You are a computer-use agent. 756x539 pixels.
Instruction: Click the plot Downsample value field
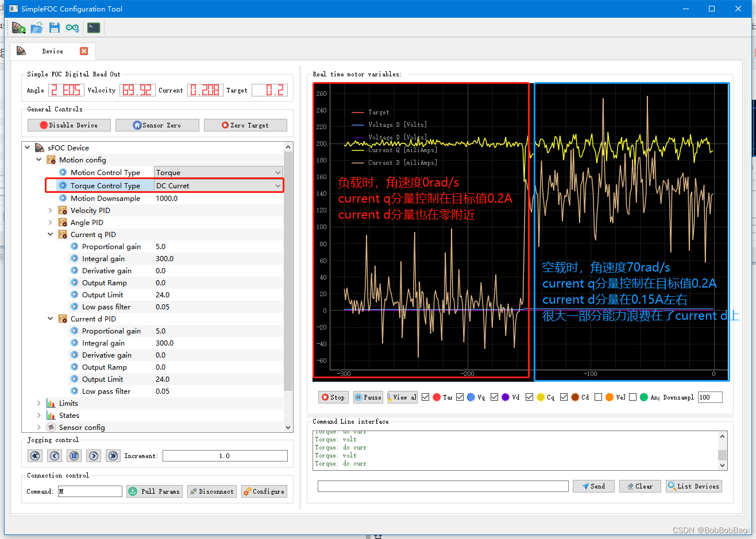coord(710,397)
